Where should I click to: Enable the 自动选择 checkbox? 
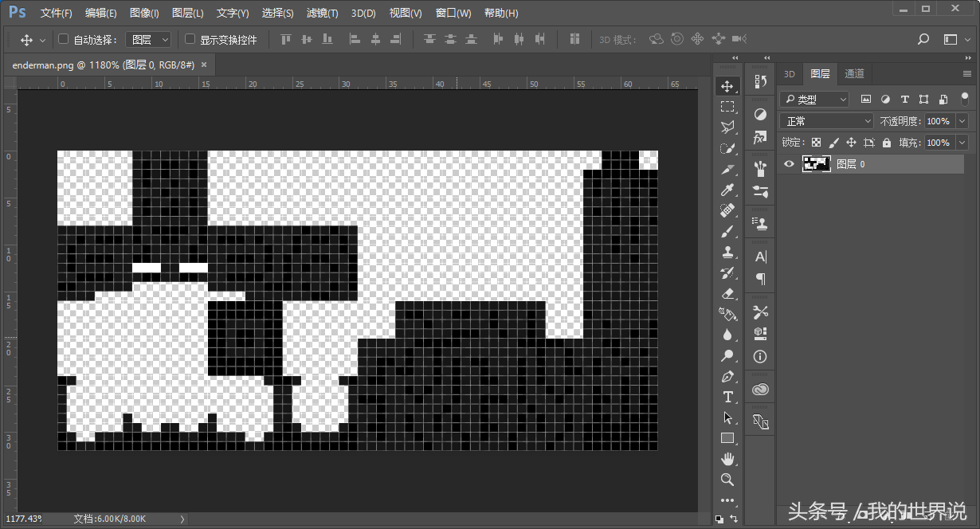[x=64, y=39]
